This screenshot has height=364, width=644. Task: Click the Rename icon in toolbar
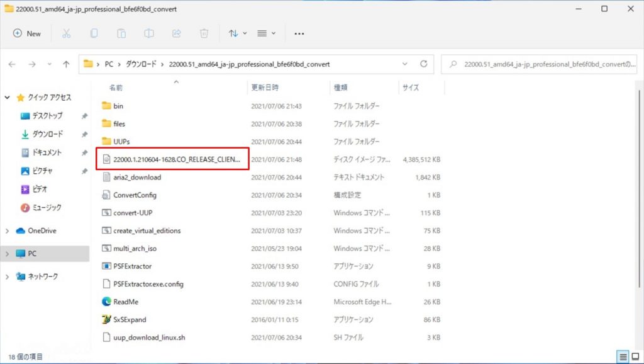click(x=149, y=33)
